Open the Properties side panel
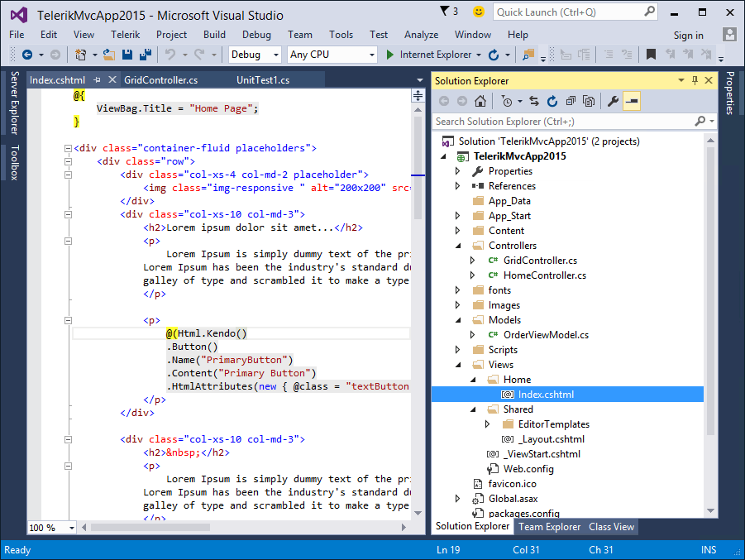Viewport: 745px width, 560px height. pyautogui.click(x=730, y=93)
